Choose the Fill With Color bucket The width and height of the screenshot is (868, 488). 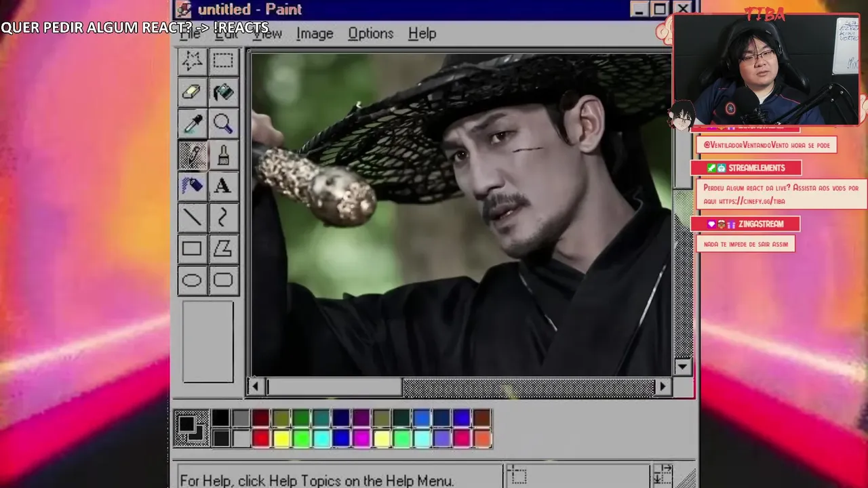pyautogui.click(x=223, y=92)
